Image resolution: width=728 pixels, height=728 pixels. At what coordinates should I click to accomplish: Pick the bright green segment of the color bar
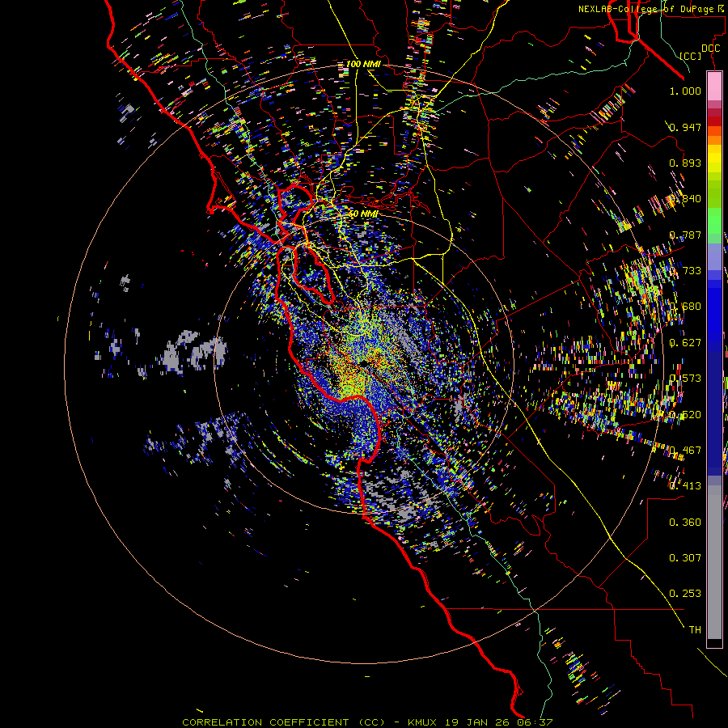point(714,221)
